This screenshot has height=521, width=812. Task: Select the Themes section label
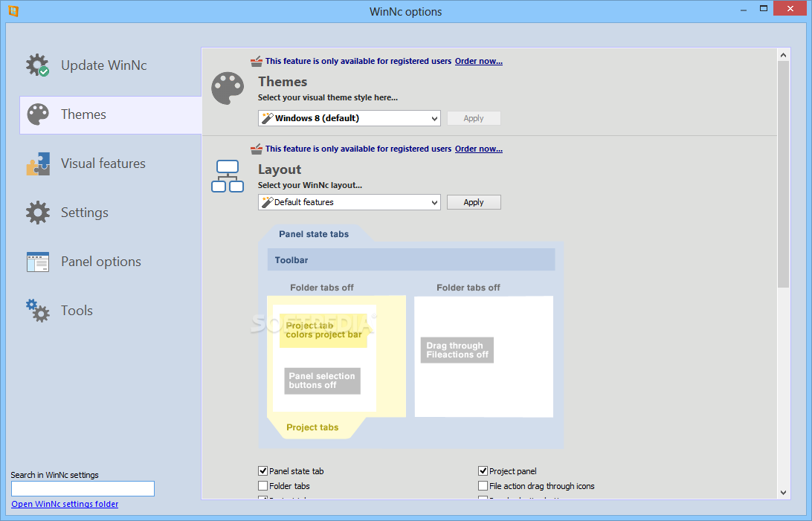[83, 114]
